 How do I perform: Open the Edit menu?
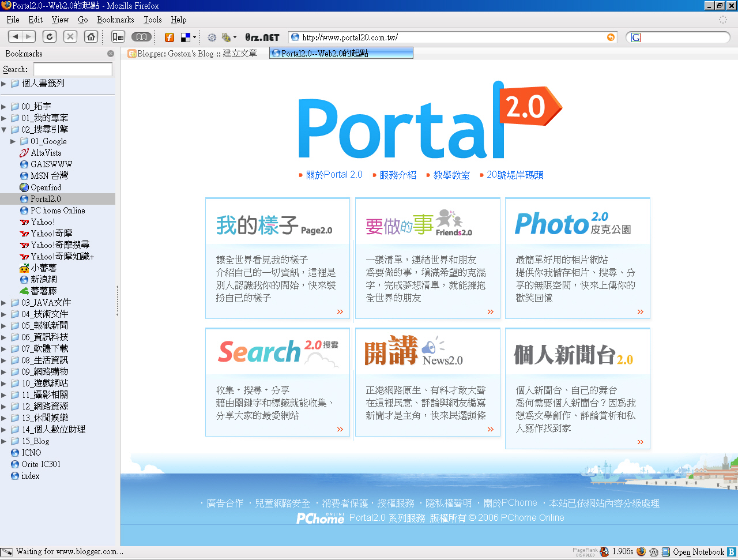[x=36, y=20]
